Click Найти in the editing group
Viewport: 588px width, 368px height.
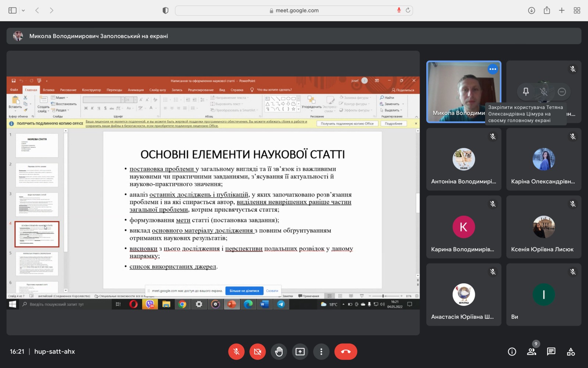point(387,98)
